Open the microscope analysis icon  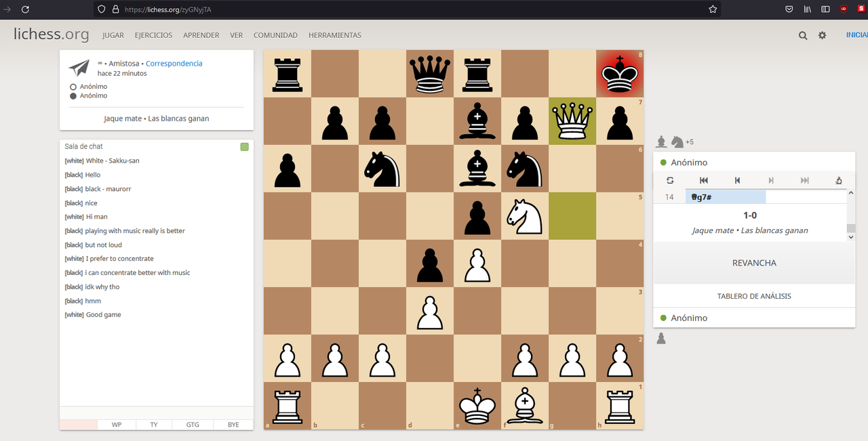point(839,180)
